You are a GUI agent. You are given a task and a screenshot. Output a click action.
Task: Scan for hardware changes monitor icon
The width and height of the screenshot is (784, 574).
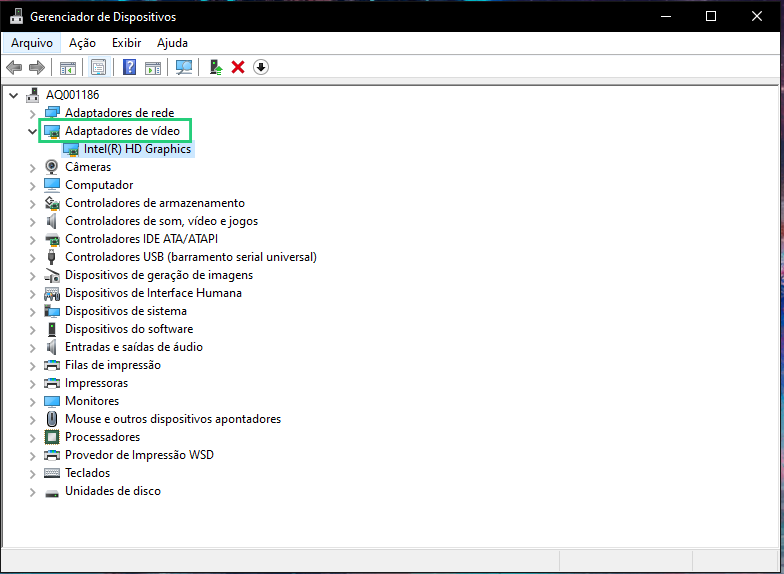click(x=184, y=68)
